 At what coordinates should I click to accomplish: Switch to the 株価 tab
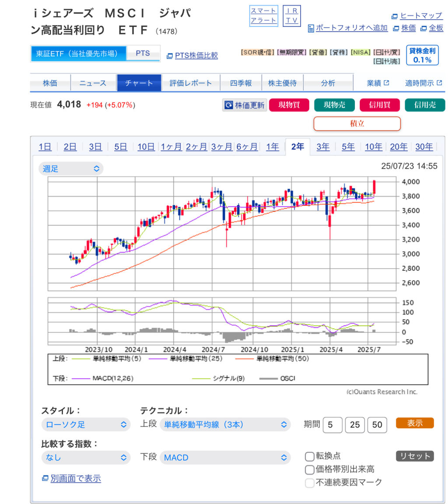(x=50, y=83)
